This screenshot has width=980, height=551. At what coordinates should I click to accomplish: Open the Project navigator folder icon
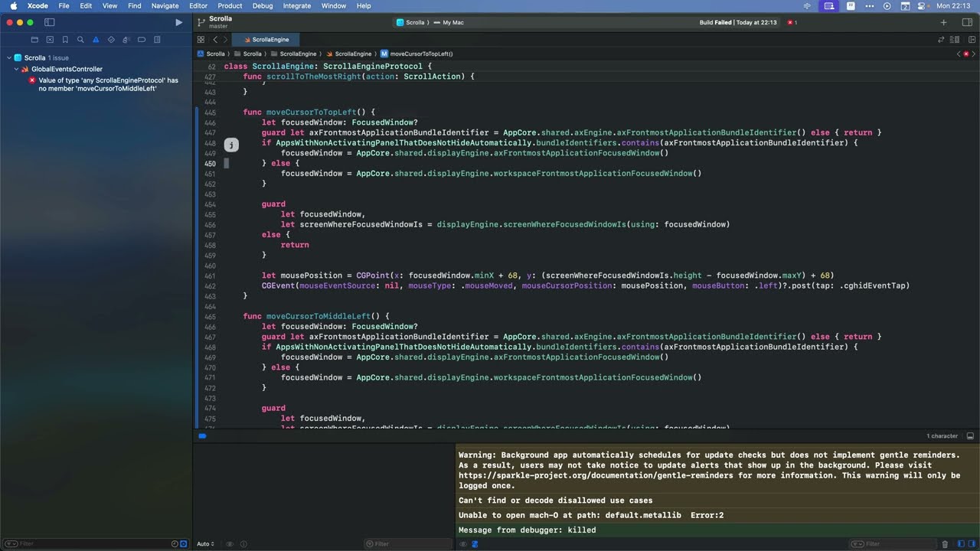coord(34,40)
